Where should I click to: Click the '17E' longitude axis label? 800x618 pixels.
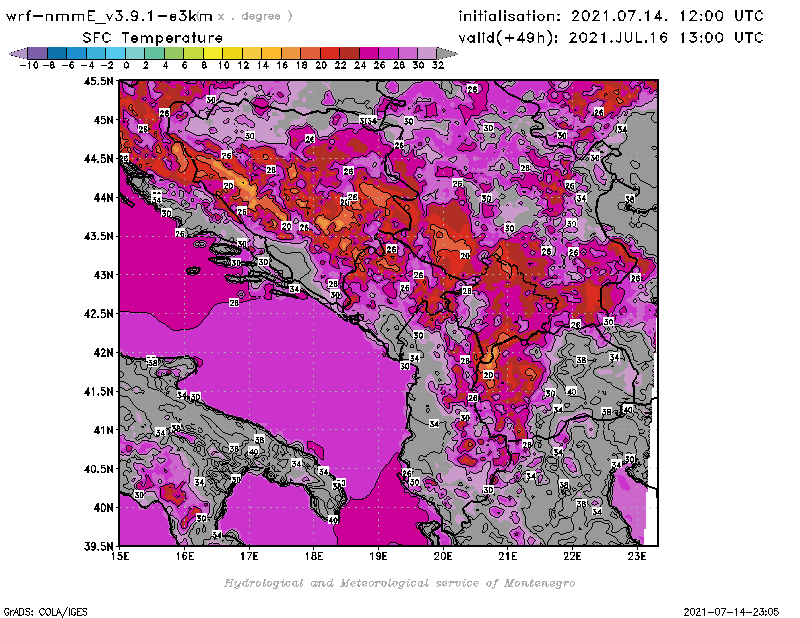click(249, 556)
